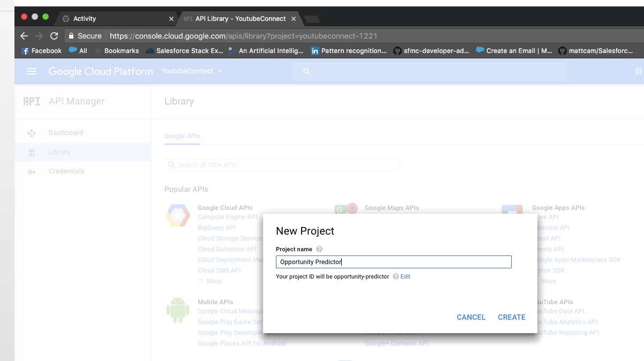Open the YoutubeConnect project dropdown
Viewport: 644px width, 361px height.
tap(192, 71)
